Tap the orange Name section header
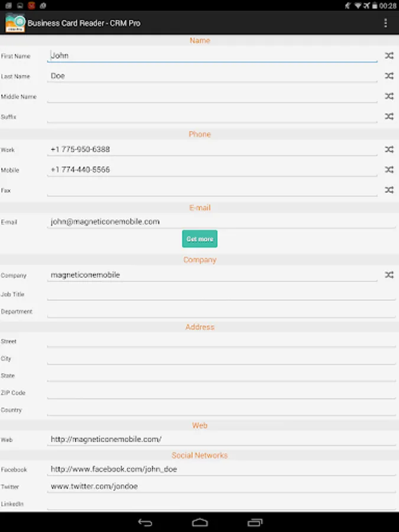This screenshot has height=532, width=399. [200, 40]
